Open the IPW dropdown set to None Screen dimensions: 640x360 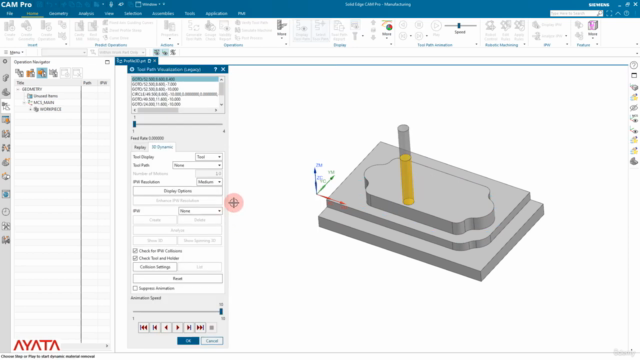tap(200, 211)
